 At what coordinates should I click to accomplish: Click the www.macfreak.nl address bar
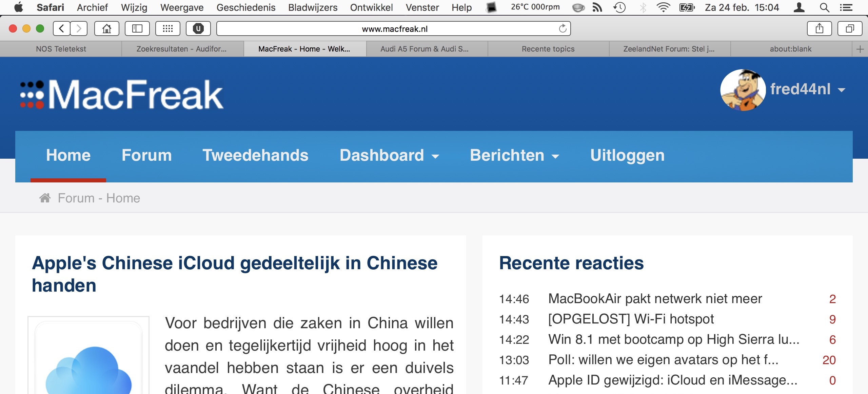coord(393,28)
